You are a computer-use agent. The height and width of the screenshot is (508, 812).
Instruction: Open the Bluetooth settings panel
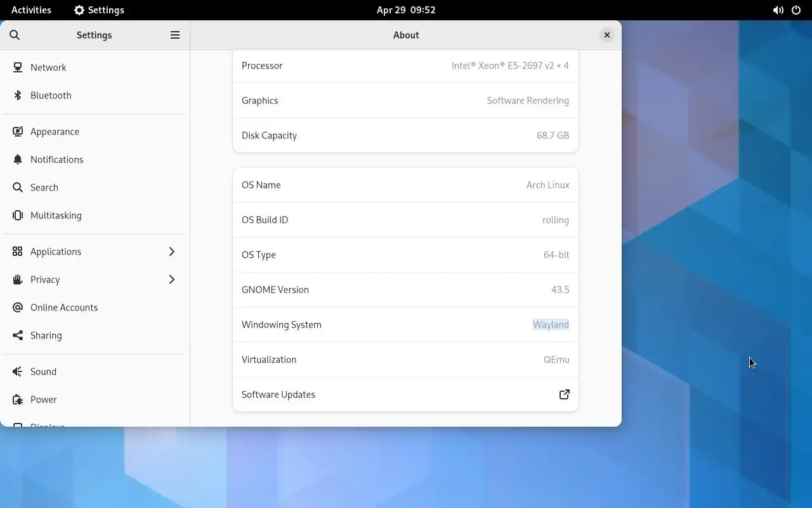95,95
